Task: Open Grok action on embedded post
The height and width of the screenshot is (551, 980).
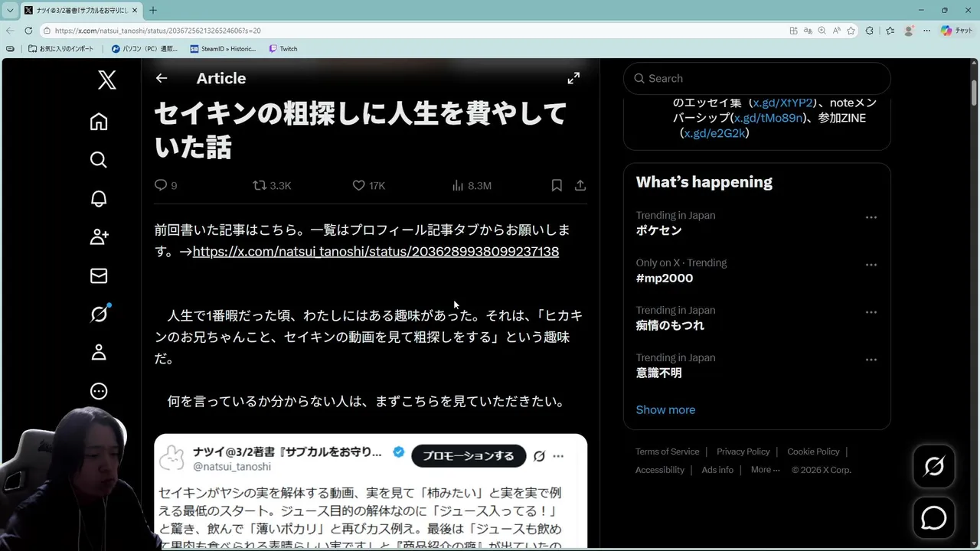Action: tap(539, 456)
